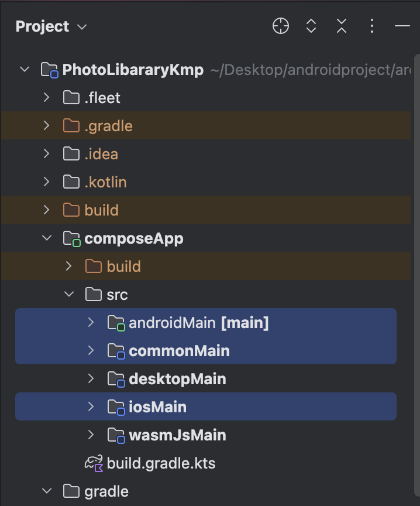Open the Project panel options menu
Viewport: 420px width, 506px height.
372,26
